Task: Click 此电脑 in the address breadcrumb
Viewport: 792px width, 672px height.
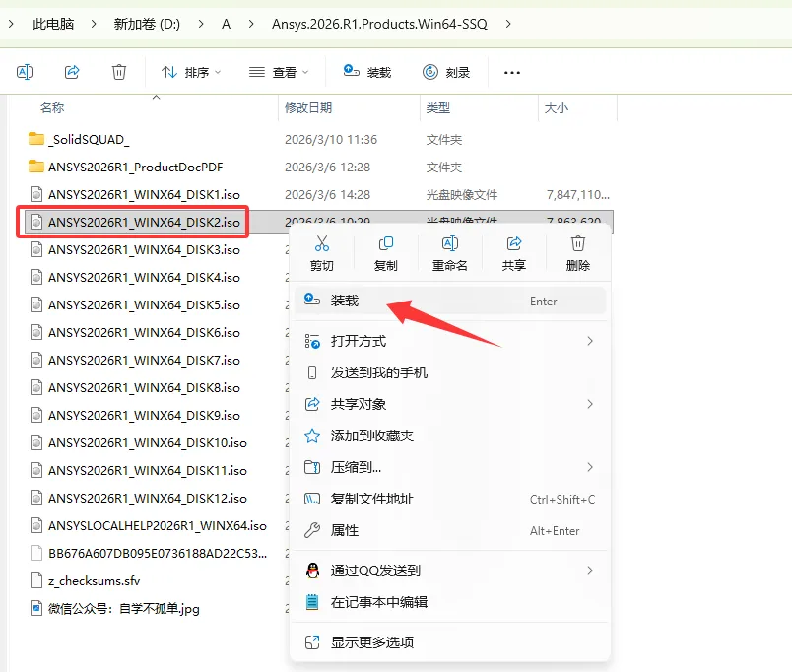Action: pyautogui.click(x=53, y=24)
